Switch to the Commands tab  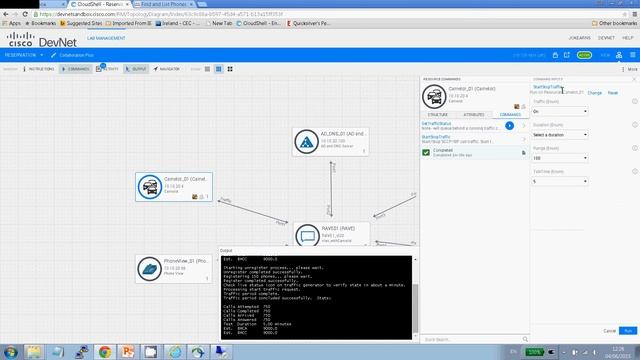[x=510, y=115]
